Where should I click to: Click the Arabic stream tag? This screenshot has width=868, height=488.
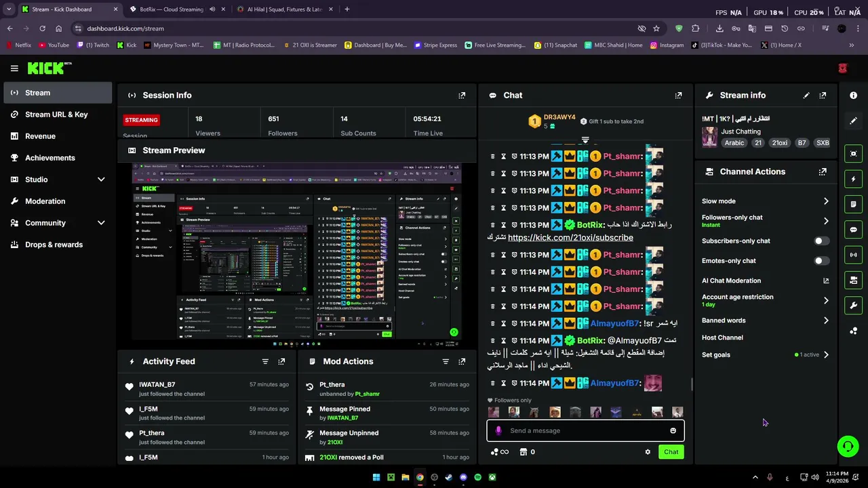point(734,143)
